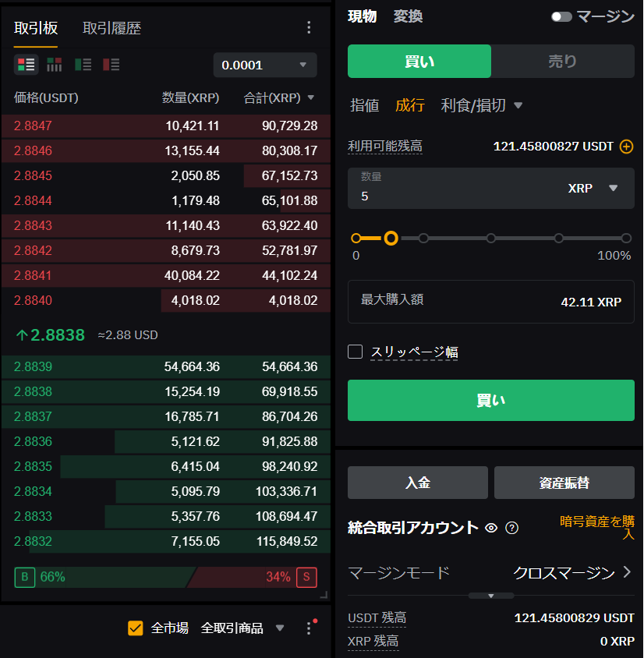
Task: Select the sell-orders-only order book view icon
Action: coord(111,65)
